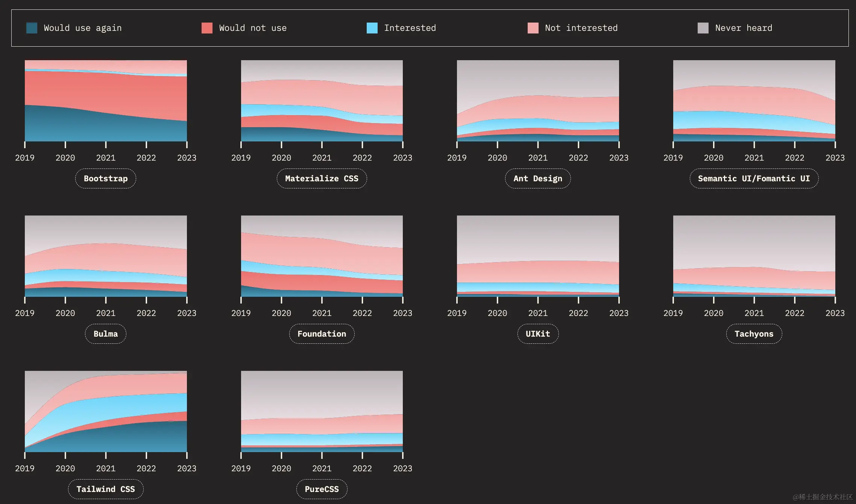Click the Ant Design label pill

click(537, 179)
